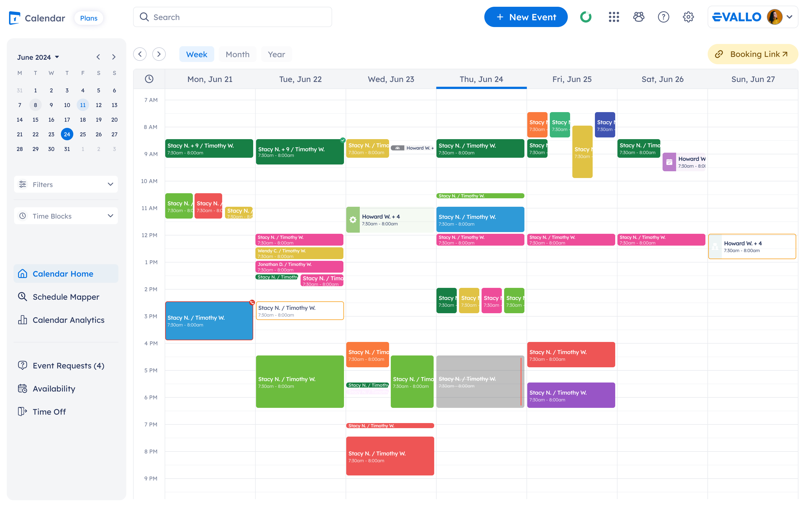Click the green sync status icon

tap(586, 17)
